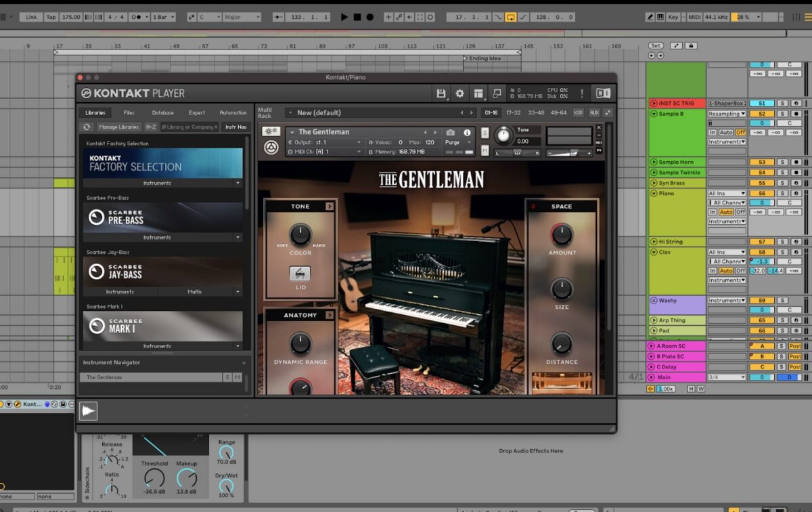Click the Kontakt warning exclamation icon
The image size is (812, 512).
coord(583,93)
